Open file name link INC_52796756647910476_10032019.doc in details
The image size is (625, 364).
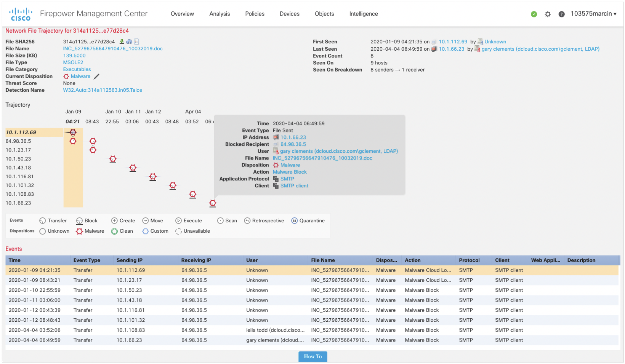113,49
